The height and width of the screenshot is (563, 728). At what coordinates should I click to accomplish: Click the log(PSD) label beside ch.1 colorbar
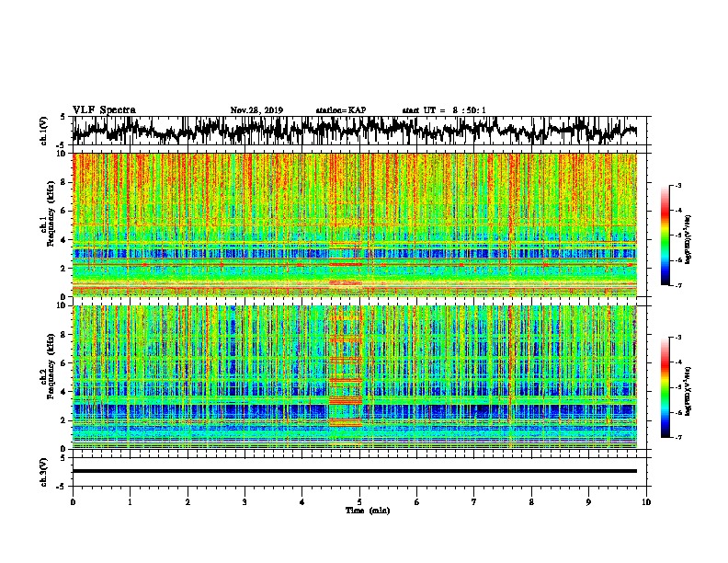coord(689,240)
